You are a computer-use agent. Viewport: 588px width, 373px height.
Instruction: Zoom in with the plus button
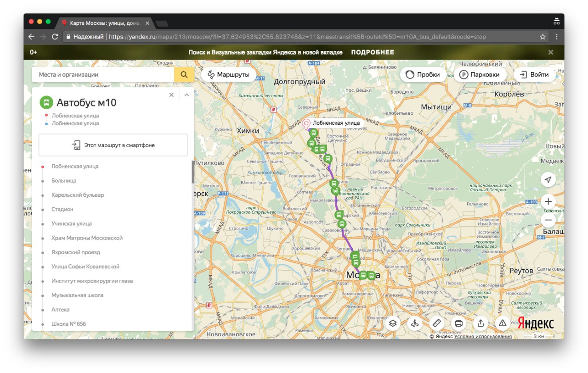point(548,201)
